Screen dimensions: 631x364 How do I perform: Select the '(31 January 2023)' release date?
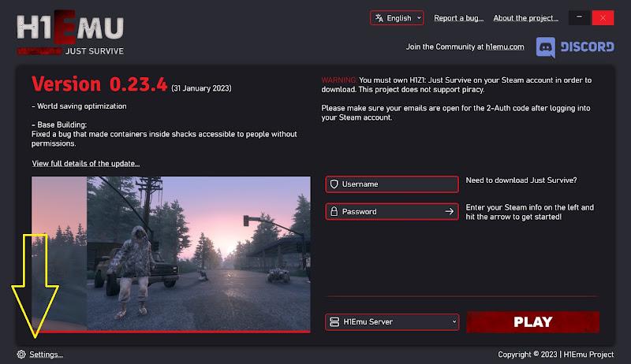pyautogui.click(x=201, y=88)
